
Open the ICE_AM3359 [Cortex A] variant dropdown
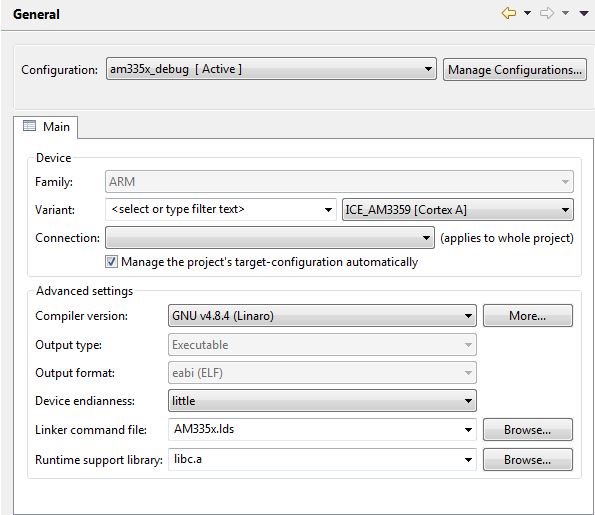[458, 209]
